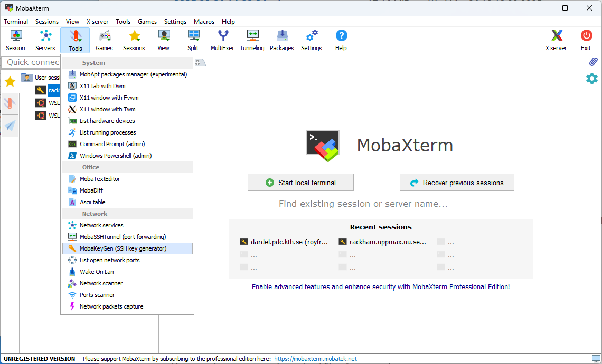Click the paperclip attachment icon
Image resolution: width=602 pixels, height=364 pixels.
click(593, 62)
